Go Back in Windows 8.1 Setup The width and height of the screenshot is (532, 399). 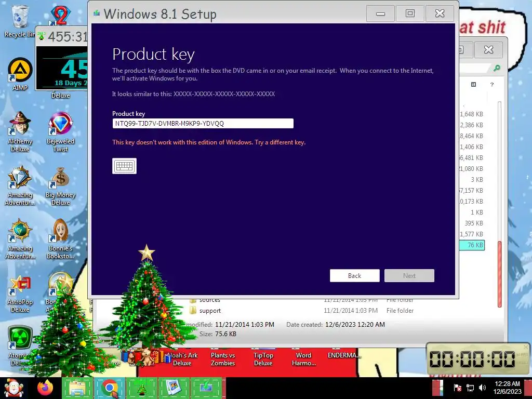[354, 275]
